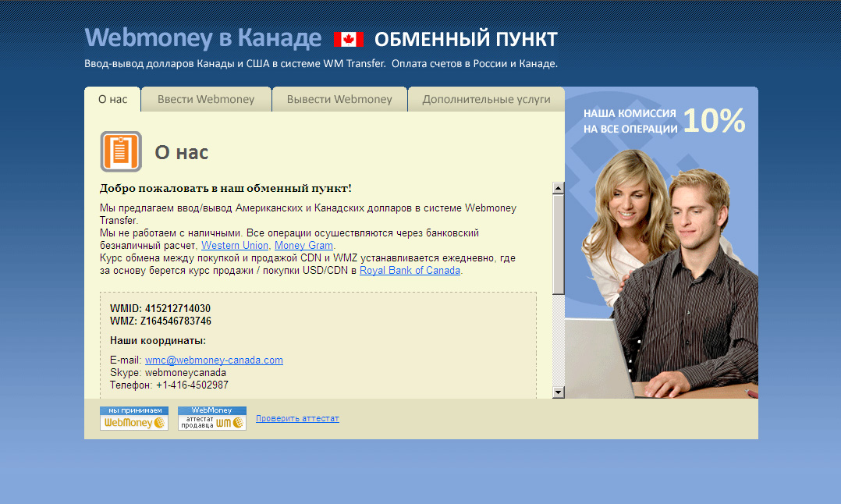The width and height of the screenshot is (841, 504).
Task: Click the wmc@webmoney-canada.com email link
Action: tap(214, 360)
